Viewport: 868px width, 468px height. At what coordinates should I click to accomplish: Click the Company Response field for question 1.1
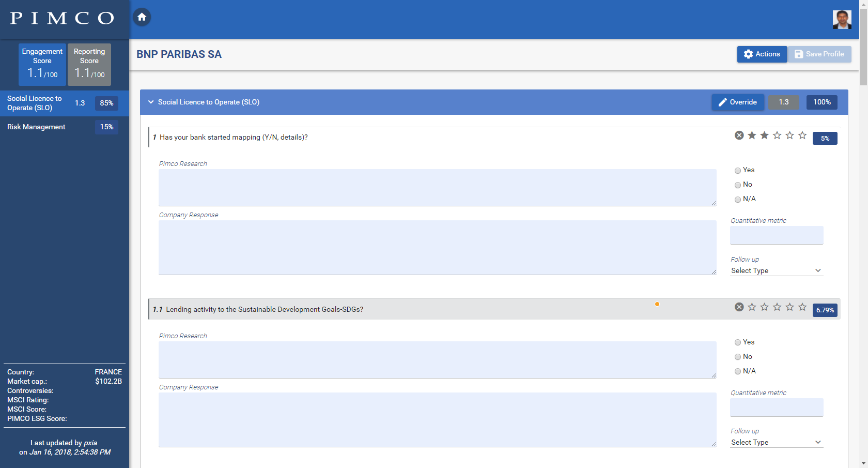click(x=438, y=420)
